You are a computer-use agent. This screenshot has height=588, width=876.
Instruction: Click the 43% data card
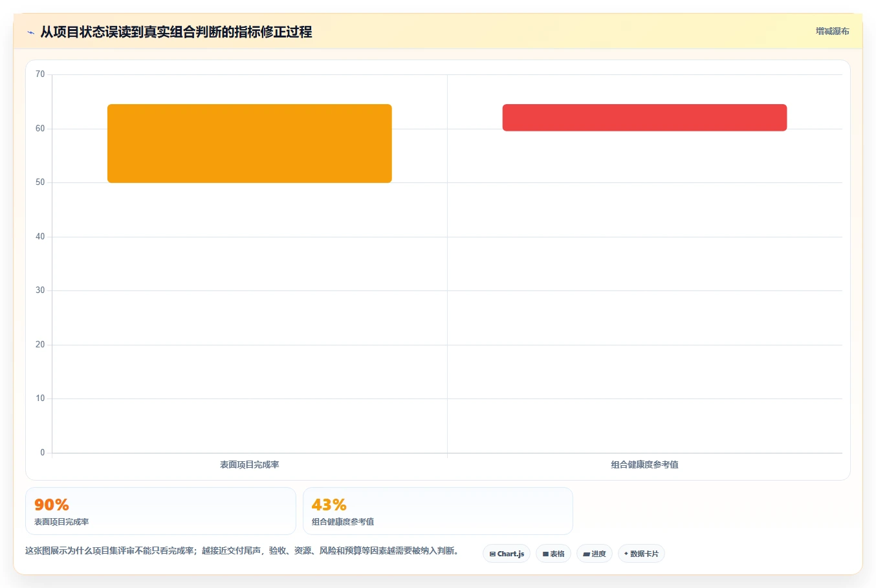pos(438,511)
